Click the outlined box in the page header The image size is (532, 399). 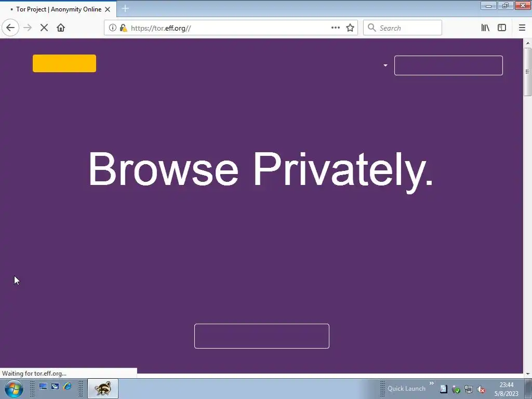[x=448, y=65]
